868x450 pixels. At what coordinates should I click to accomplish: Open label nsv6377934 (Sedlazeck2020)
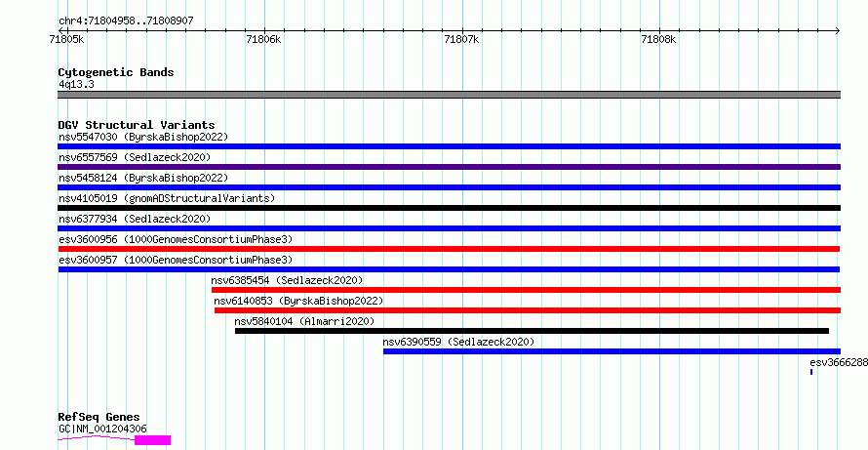point(135,219)
